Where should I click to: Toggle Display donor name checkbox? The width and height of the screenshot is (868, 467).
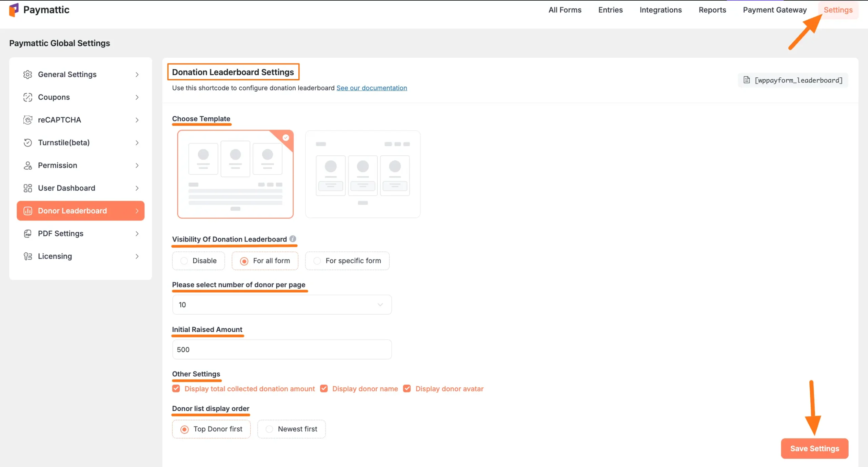pos(324,389)
